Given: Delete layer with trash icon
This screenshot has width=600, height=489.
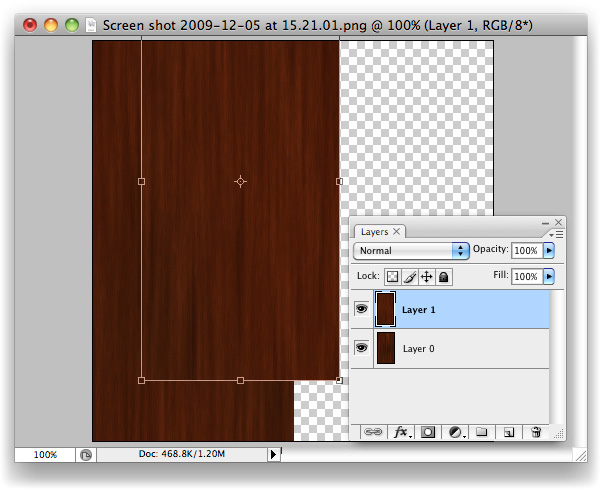Looking at the screenshot, I should click(536, 432).
